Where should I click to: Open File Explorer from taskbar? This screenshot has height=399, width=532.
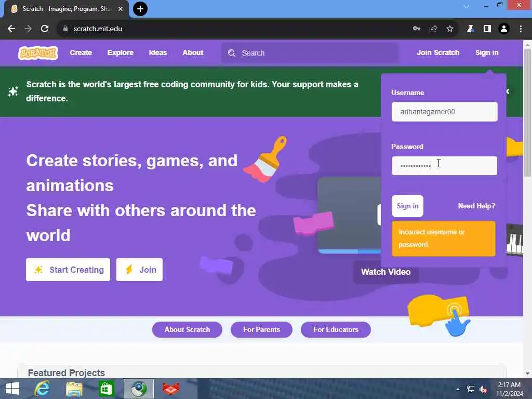coord(74,389)
